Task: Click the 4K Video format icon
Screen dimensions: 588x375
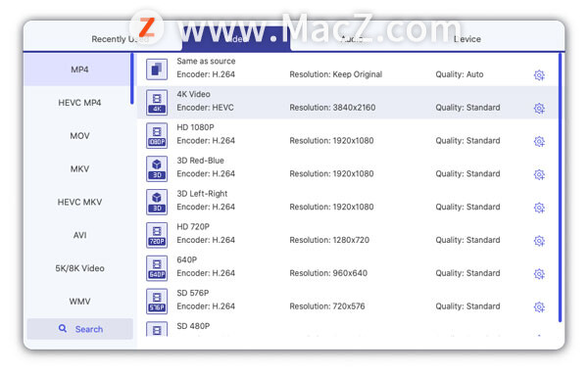Action: pyautogui.click(x=157, y=102)
